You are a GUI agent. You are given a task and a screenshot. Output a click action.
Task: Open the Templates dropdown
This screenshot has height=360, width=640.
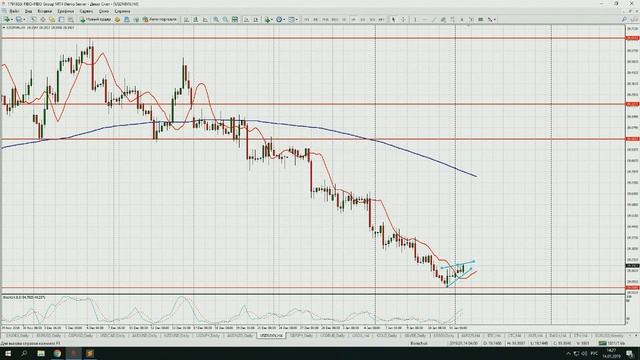tap(293, 20)
